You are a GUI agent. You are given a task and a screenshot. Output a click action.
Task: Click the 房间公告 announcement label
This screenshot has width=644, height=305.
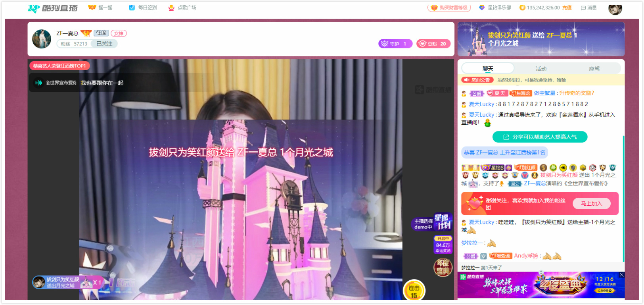pos(477,80)
